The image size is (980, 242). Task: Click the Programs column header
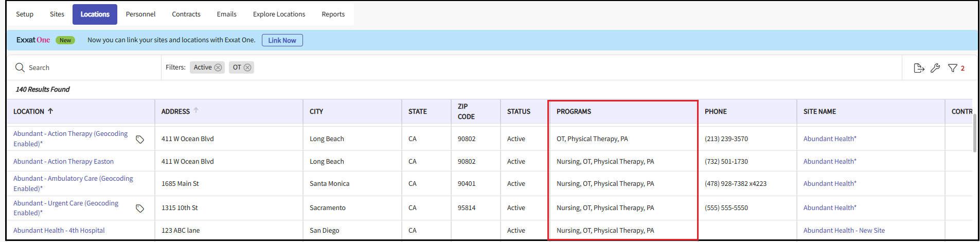pos(574,112)
